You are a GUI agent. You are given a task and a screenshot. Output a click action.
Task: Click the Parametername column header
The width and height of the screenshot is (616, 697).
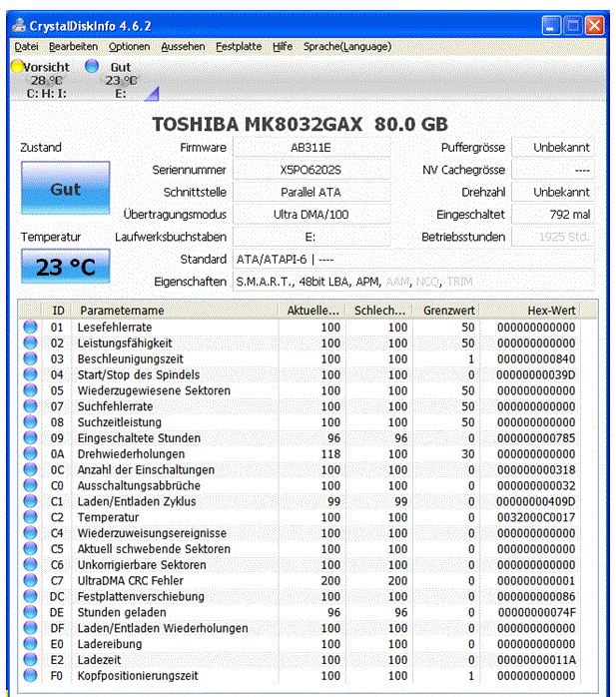[176, 311]
